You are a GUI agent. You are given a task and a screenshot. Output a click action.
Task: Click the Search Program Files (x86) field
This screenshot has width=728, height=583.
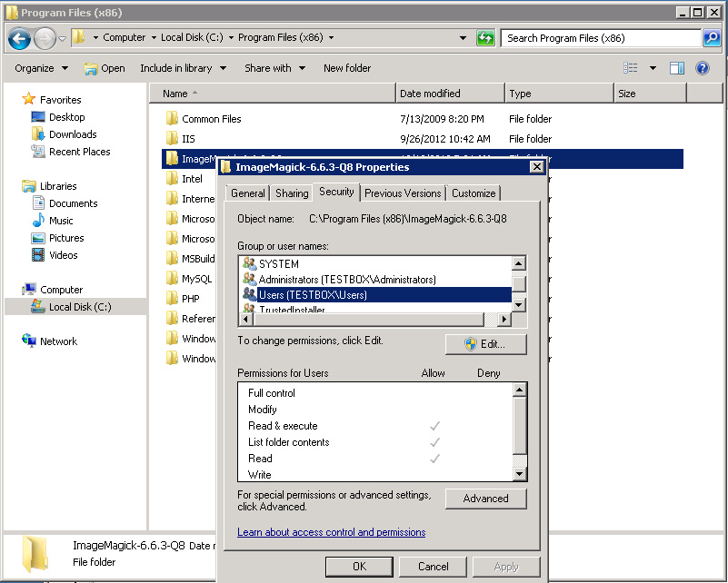point(601,38)
